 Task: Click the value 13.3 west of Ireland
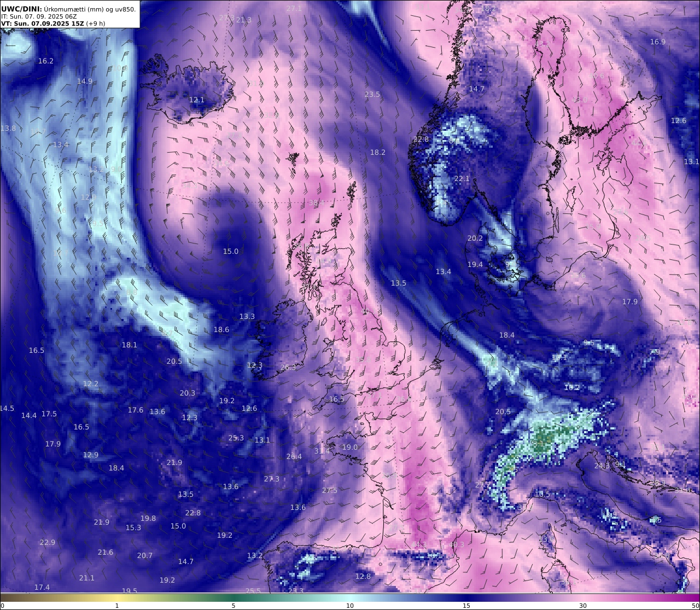pos(247,316)
